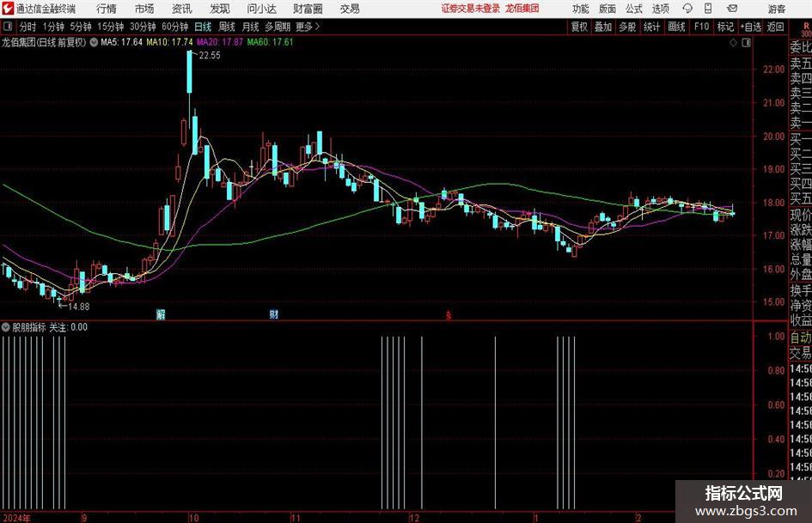Click the 关注: 0.00 indicator value
The image size is (812, 523).
(x=69, y=327)
